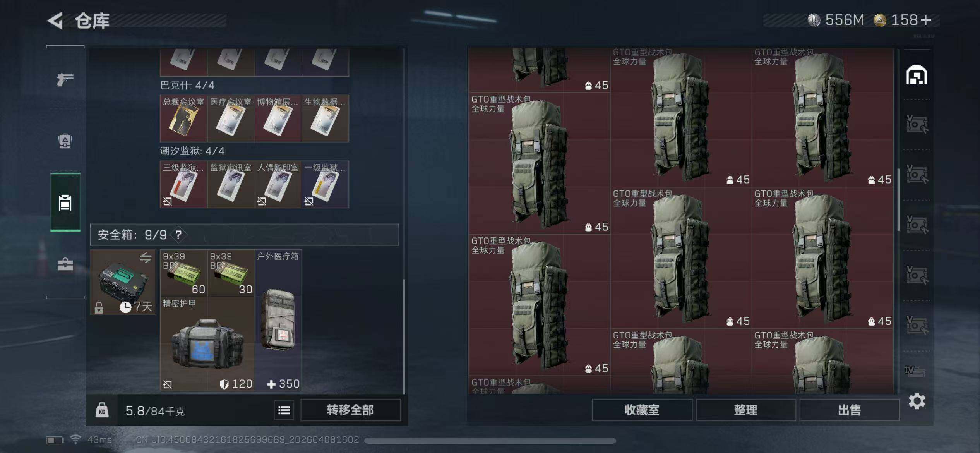Open the weapons category in the sidebar
This screenshot has width=980, height=453.
coord(65,79)
